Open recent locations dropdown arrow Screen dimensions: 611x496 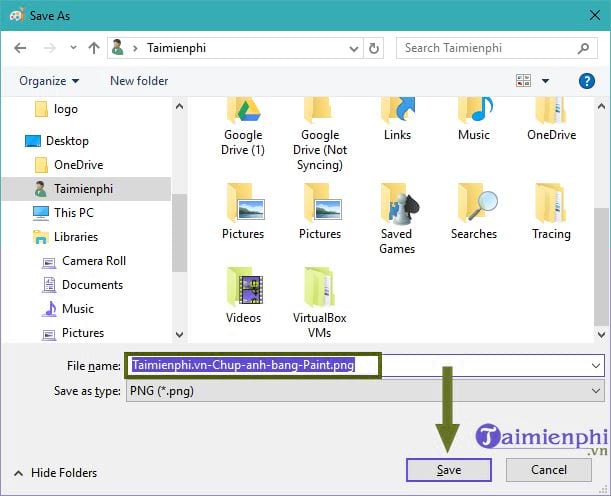coord(73,48)
